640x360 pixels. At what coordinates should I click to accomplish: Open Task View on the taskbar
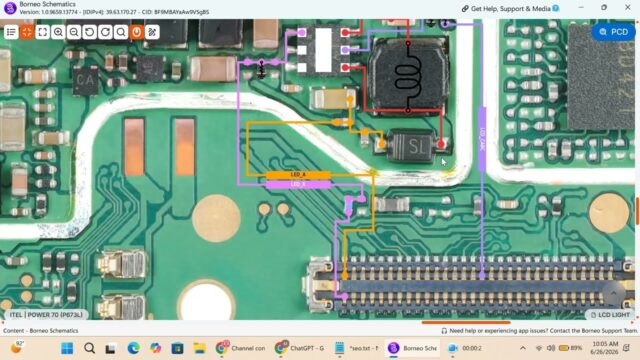110,348
